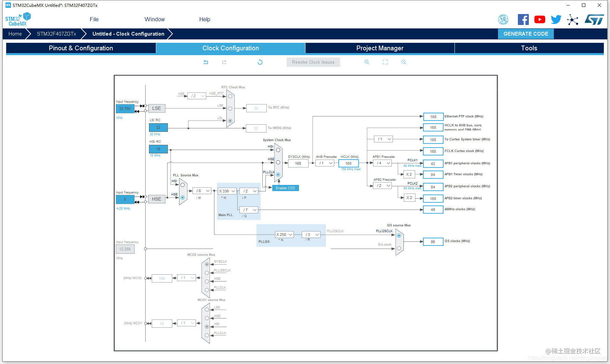Switch to Project Manager tab
Viewport: 610px width, 364px height.
pyautogui.click(x=380, y=48)
